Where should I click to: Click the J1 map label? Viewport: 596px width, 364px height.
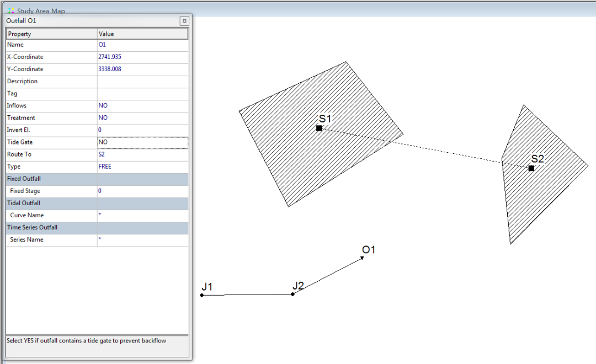click(x=207, y=286)
